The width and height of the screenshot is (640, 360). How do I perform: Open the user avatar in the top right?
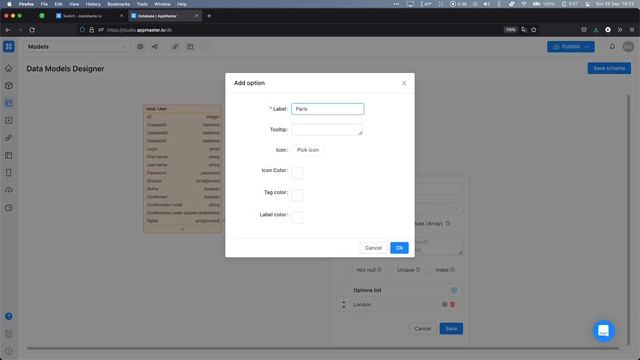pos(628,47)
